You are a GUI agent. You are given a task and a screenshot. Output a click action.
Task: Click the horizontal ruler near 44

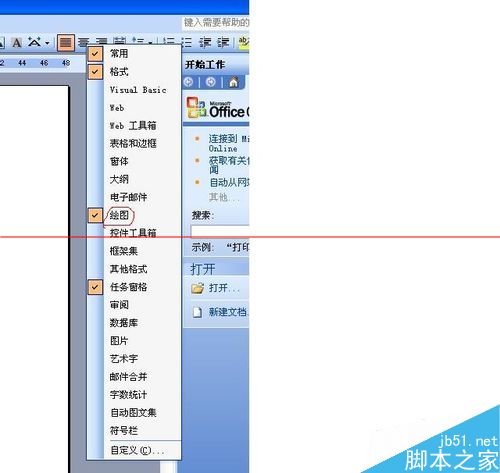(22, 63)
